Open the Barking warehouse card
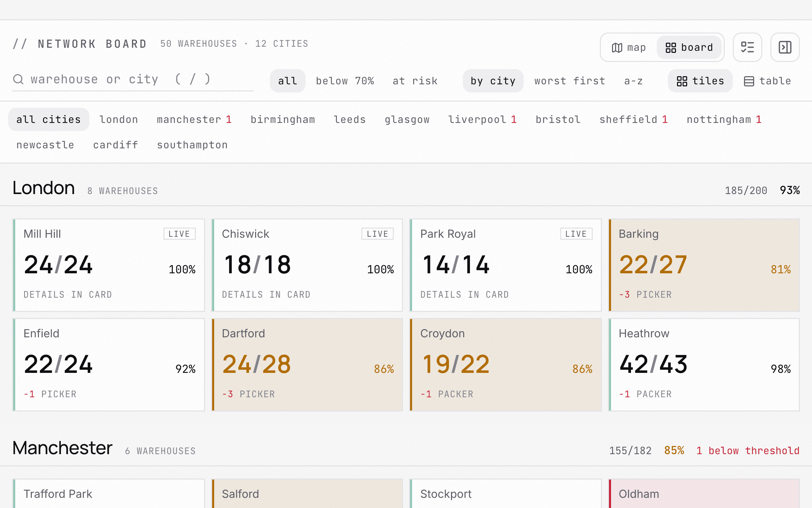Viewport: 812px width, 508px height. [704, 265]
